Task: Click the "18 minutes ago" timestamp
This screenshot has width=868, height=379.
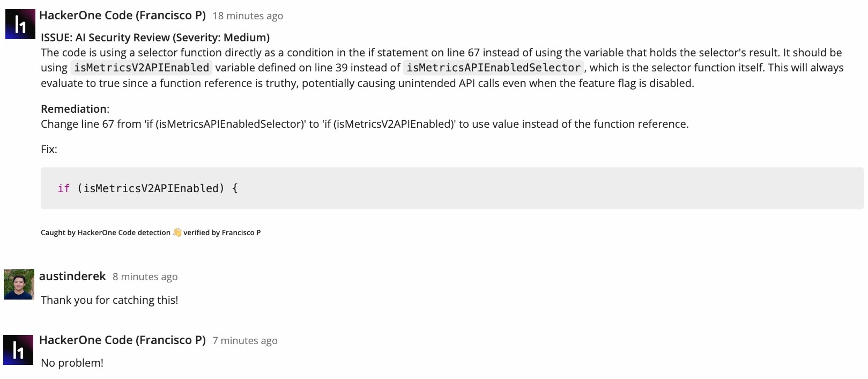Action: 248,16
